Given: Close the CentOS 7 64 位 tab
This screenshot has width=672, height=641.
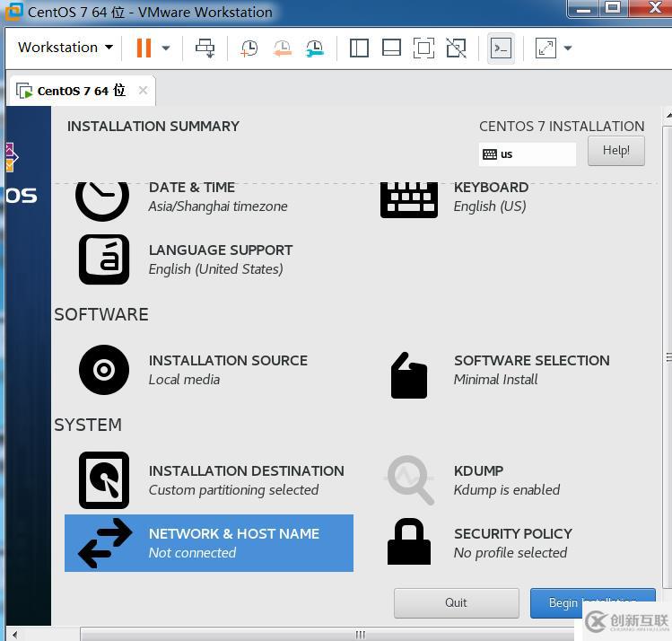Looking at the screenshot, I should [144, 91].
